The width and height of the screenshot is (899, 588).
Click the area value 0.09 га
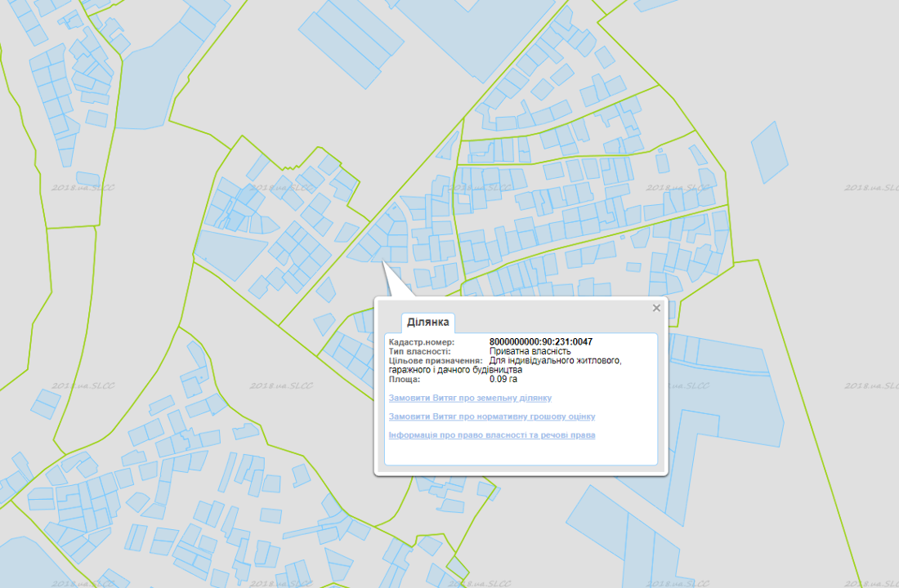click(503, 379)
